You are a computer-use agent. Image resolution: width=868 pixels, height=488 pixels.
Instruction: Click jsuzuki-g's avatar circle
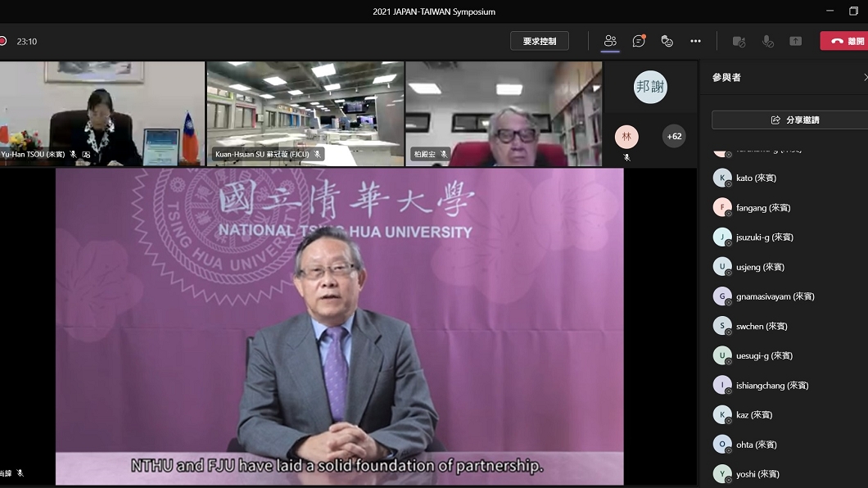pos(722,237)
